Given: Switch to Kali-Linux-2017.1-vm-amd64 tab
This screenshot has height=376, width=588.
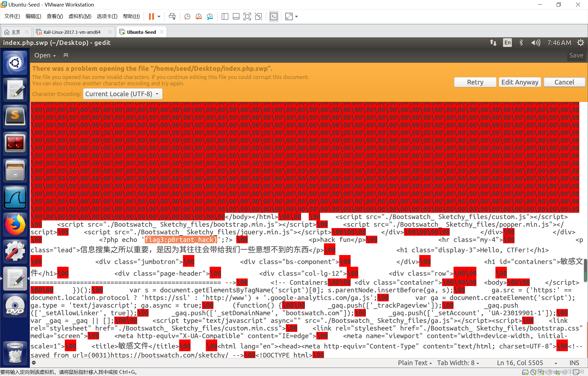Looking at the screenshot, I should point(72,32).
